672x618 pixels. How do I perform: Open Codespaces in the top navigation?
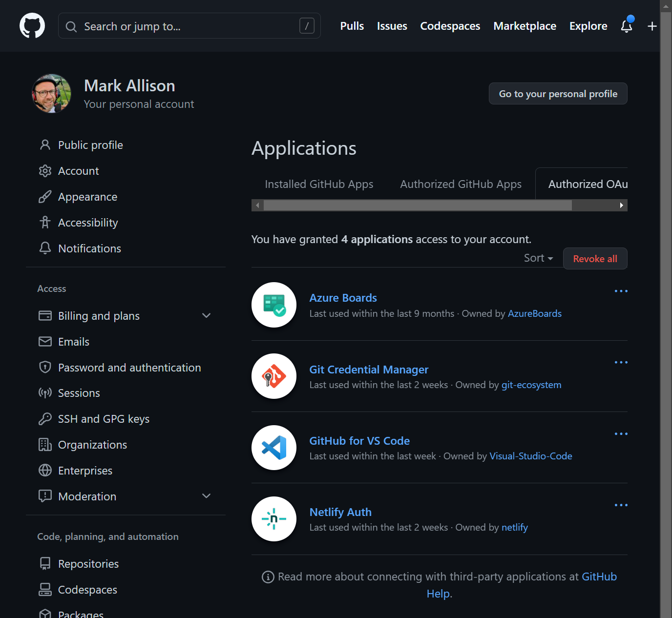tap(450, 26)
